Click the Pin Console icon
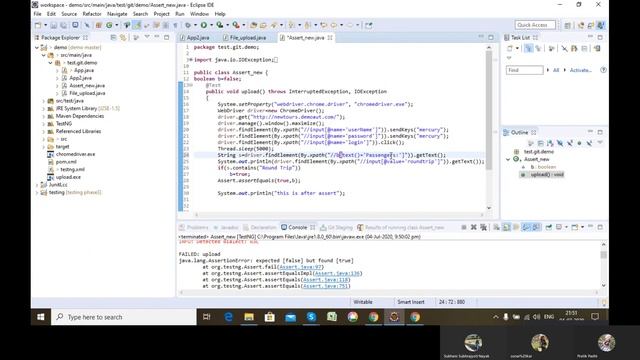Image resolution: width=640 pixels, height=360 pixels. (x=549, y=227)
